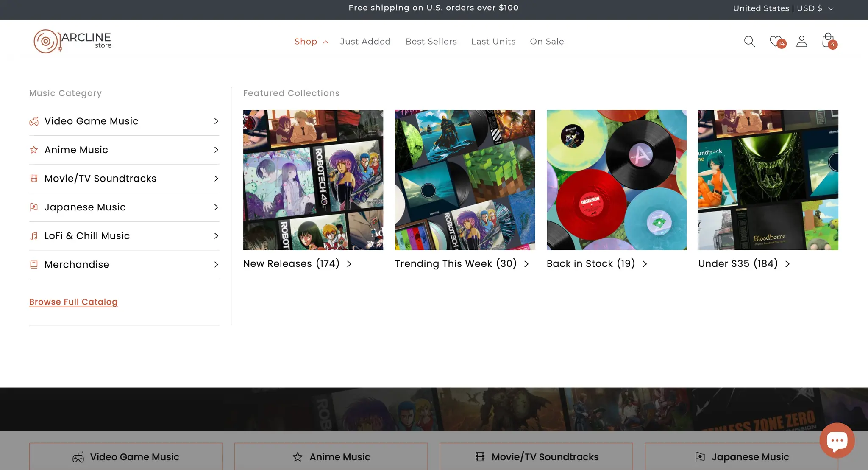This screenshot has height=470, width=868.
Task: Open Back in Stock (19) collection link
Action: click(591, 263)
